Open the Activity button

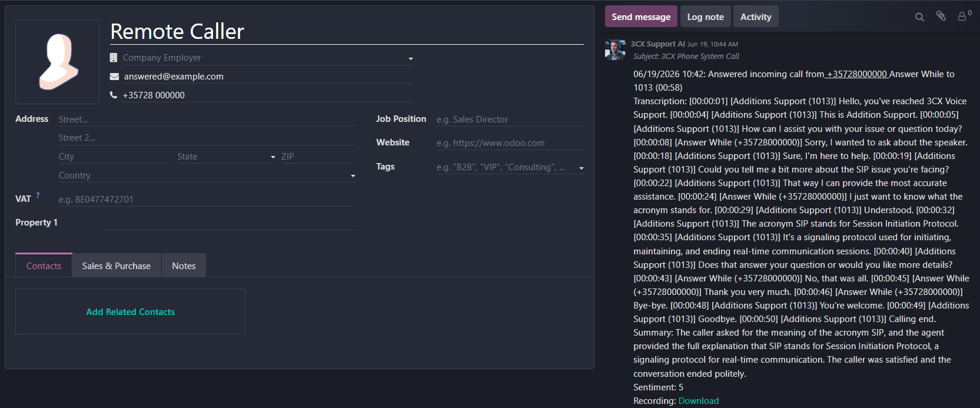756,16
